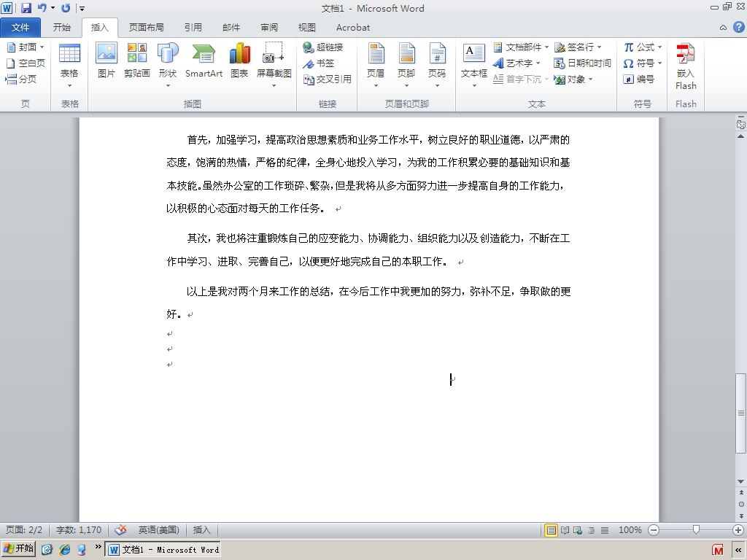The height and width of the screenshot is (560, 747).
Task: Insert a Chart (图表)
Action: click(239, 60)
